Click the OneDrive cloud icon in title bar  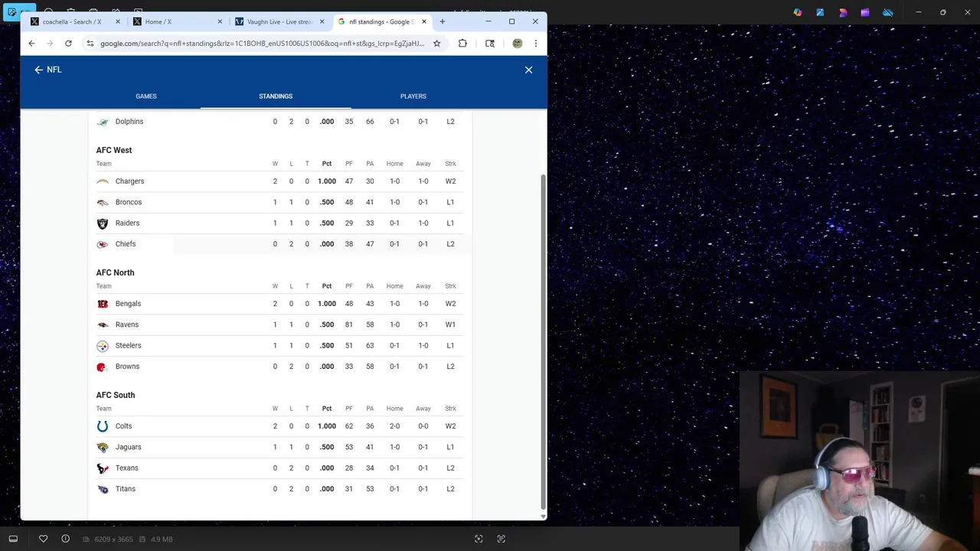coord(887,12)
